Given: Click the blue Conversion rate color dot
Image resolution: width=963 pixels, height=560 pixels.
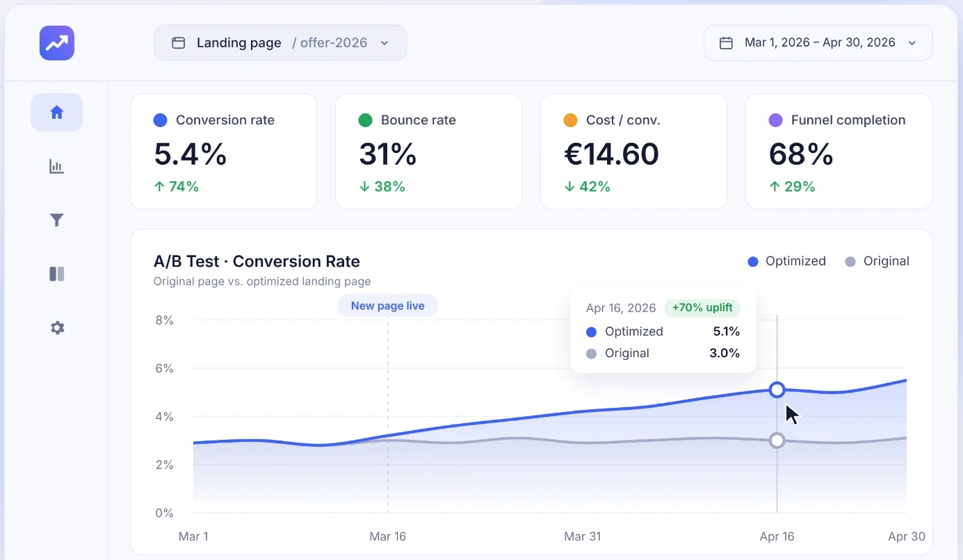Looking at the screenshot, I should coord(161,120).
